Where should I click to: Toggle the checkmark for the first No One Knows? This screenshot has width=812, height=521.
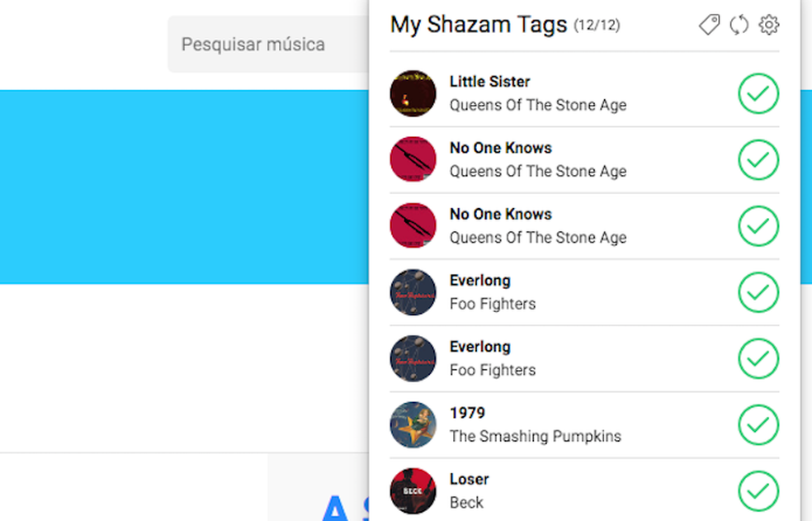point(758,160)
